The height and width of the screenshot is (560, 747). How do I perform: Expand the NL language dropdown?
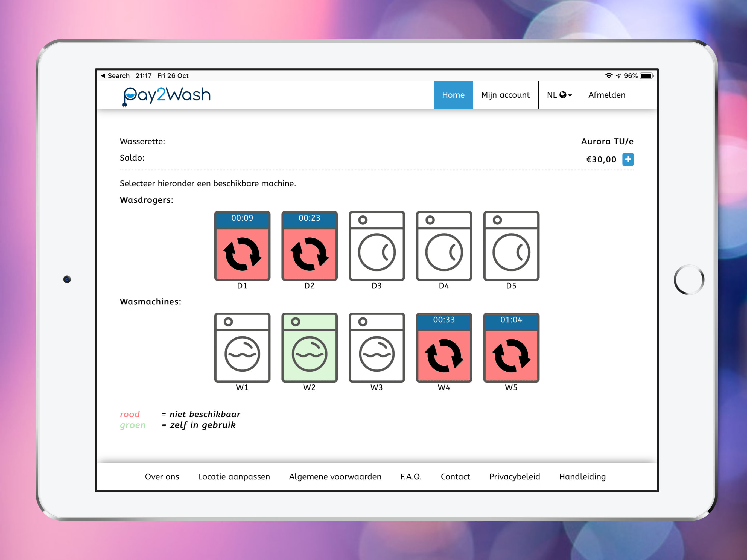pos(559,95)
